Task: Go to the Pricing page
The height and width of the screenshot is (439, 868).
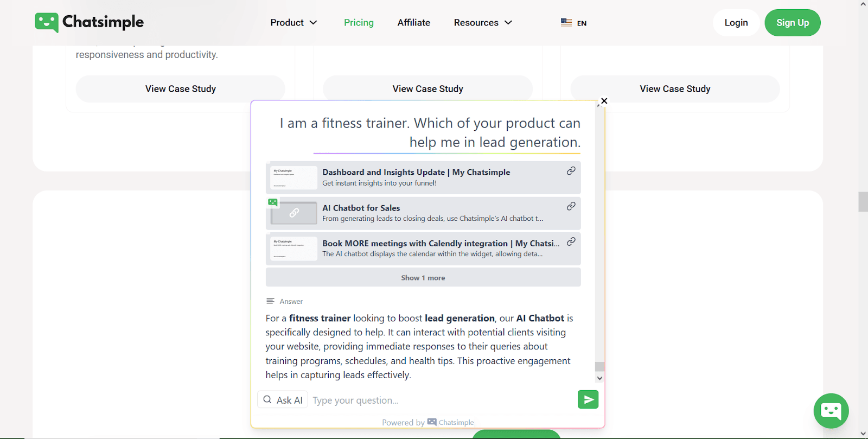Action: 359,23
